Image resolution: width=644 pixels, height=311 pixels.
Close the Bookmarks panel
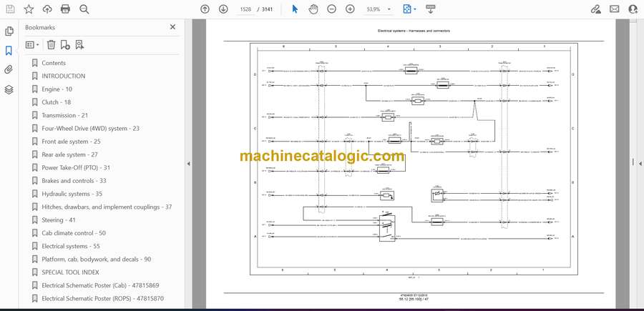point(172,27)
